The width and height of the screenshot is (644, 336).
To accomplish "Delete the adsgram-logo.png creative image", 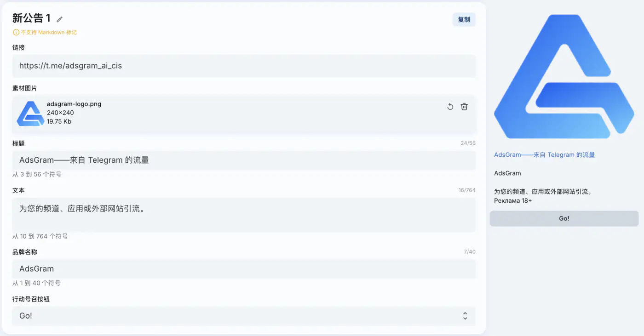I will [x=465, y=107].
